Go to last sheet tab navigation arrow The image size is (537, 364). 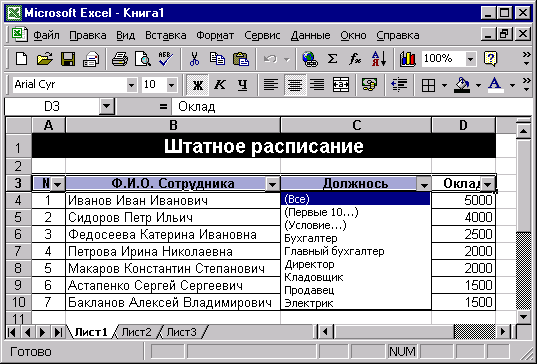(58, 332)
